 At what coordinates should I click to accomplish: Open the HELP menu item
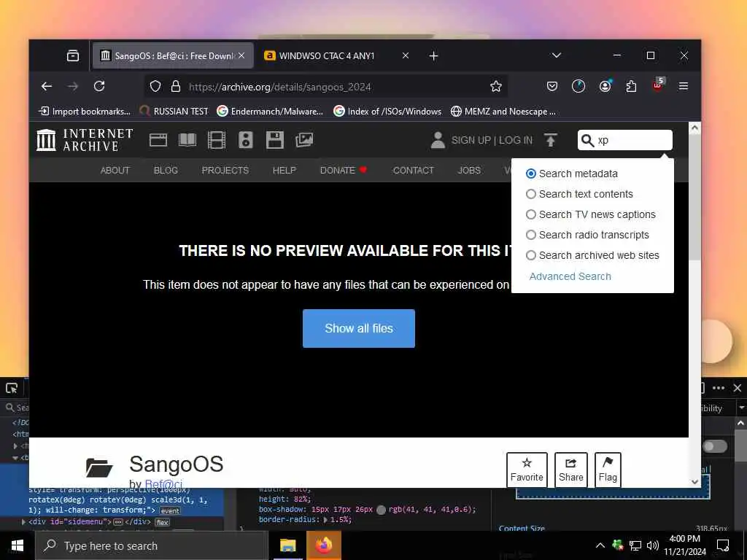point(285,170)
